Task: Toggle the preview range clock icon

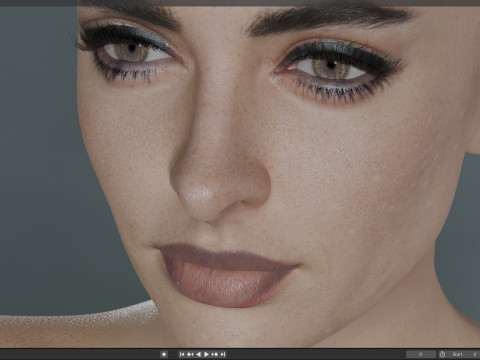Action: coord(442,354)
